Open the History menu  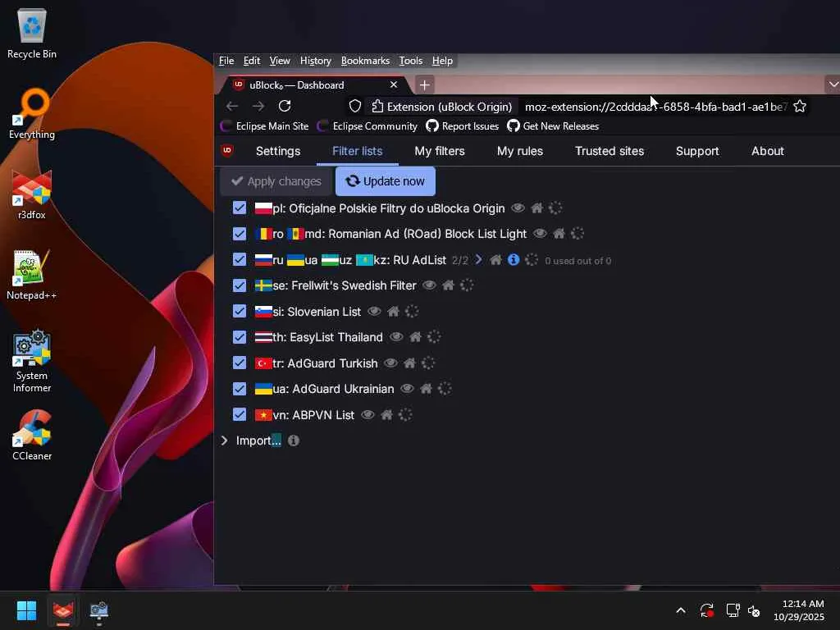click(x=315, y=61)
